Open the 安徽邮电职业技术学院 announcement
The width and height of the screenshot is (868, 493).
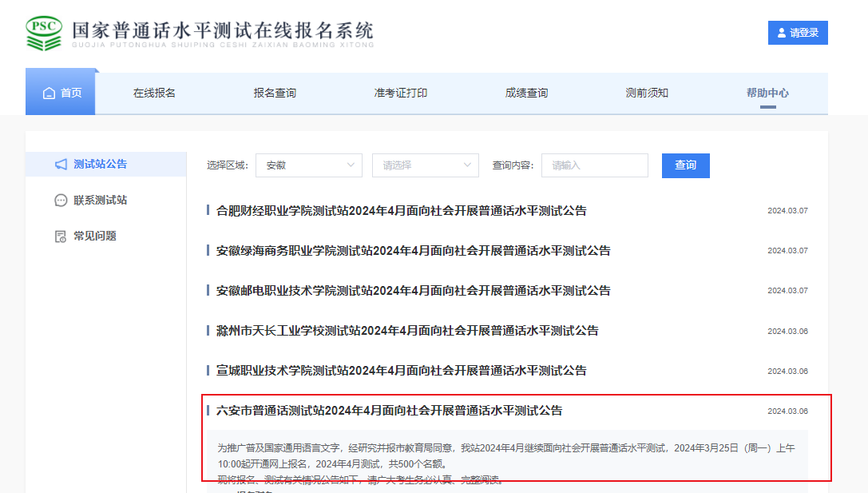413,290
